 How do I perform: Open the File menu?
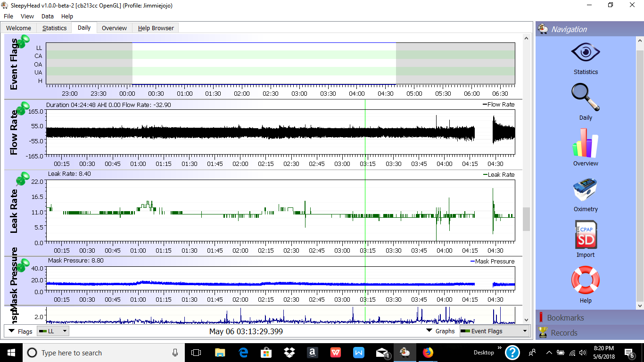(x=8, y=16)
